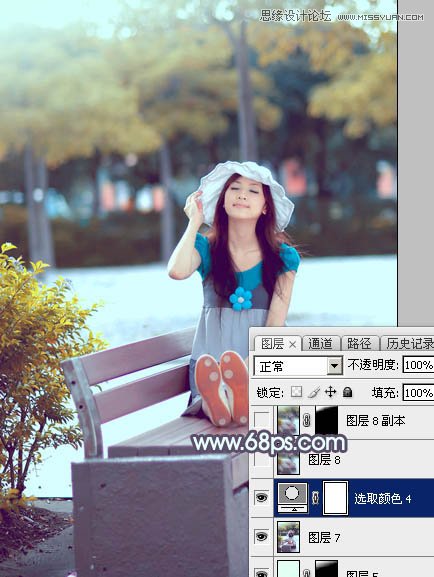Image resolution: width=434 pixels, height=577 pixels.
Task: Toggle lock position move icon
Action: 331,392
